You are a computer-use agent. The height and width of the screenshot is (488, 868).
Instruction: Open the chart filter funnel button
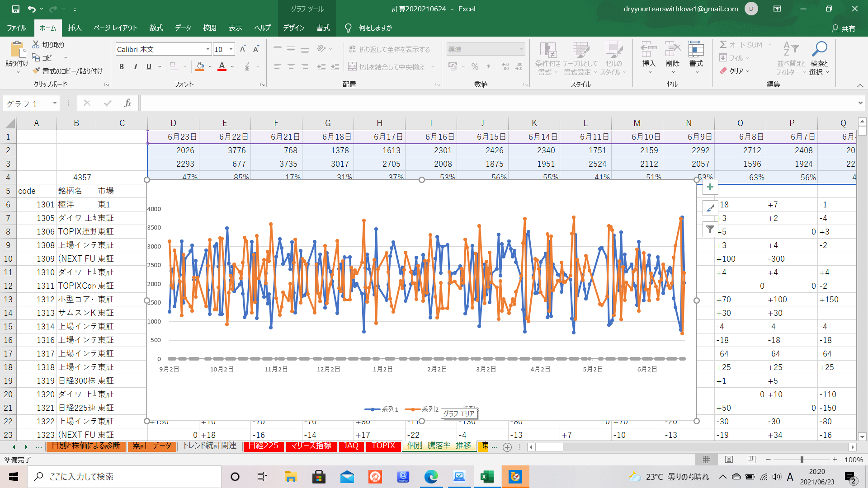click(710, 229)
